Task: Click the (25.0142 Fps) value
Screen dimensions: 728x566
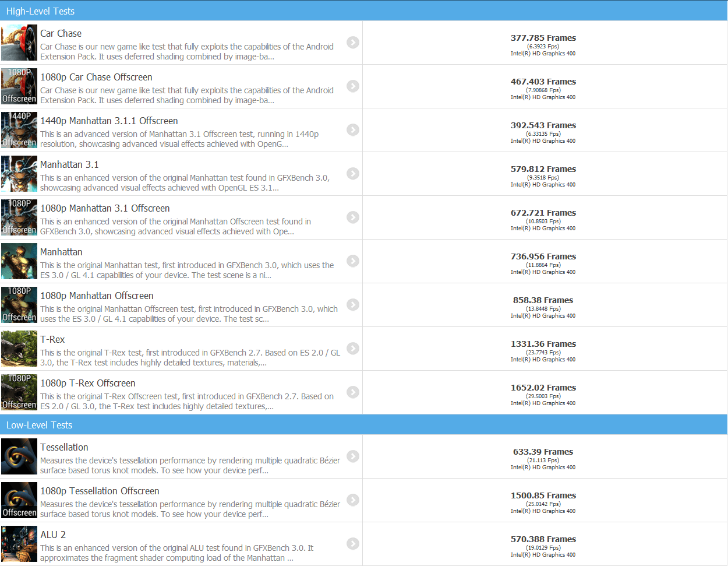Action: coord(543,504)
